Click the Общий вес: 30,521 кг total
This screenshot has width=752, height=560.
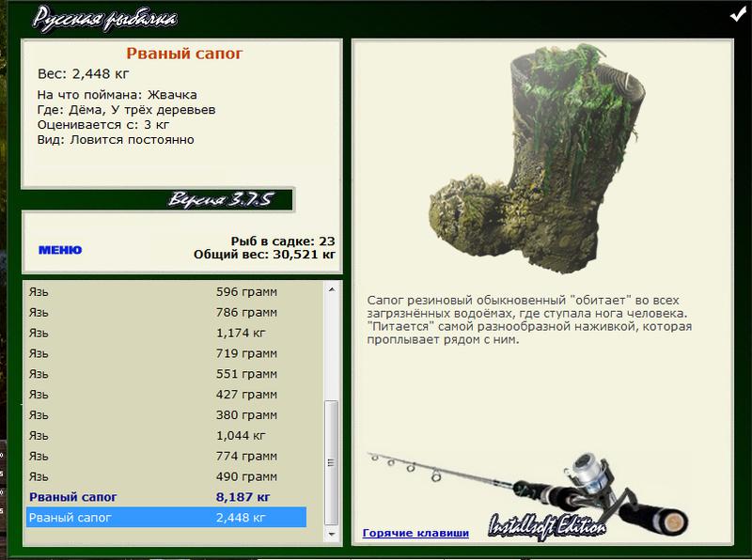tap(264, 254)
